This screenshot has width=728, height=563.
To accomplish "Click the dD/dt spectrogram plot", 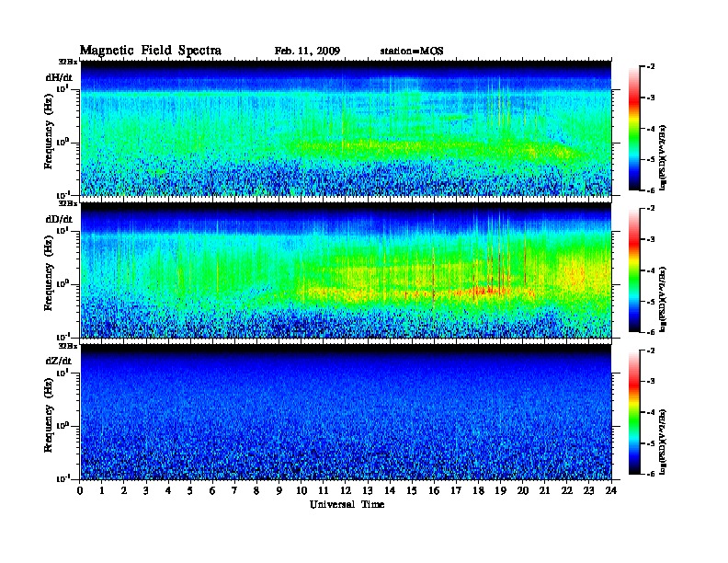I will click(x=346, y=270).
